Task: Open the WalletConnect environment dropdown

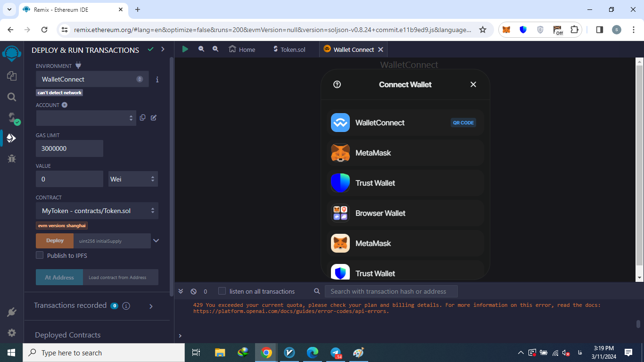Action: (92, 79)
